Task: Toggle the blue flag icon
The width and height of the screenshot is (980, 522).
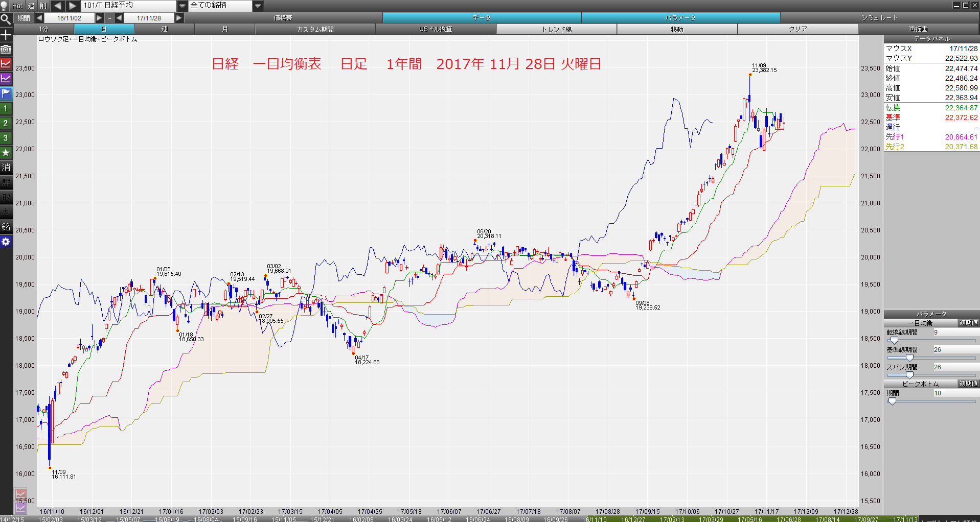Action: click(x=6, y=93)
